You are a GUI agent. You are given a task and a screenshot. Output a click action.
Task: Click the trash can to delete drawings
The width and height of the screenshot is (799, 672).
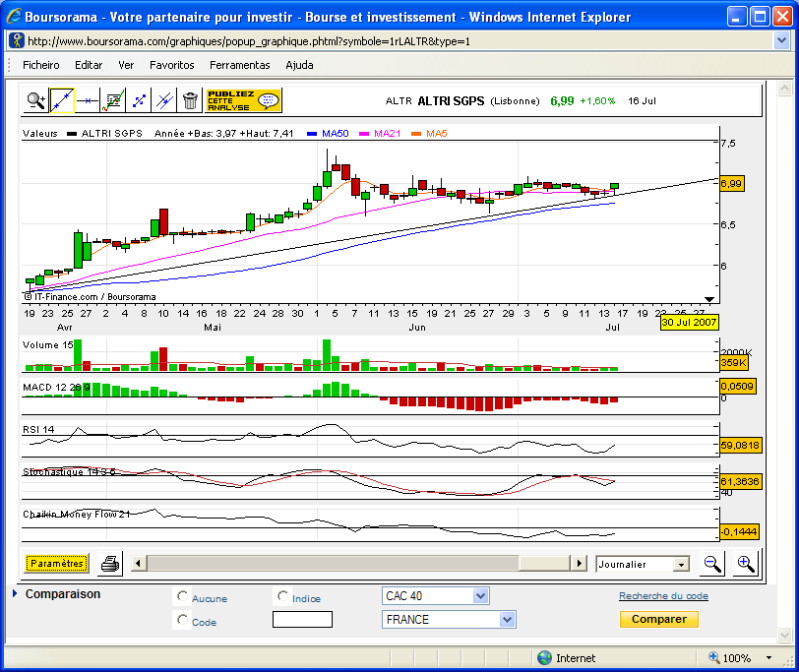point(190,100)
